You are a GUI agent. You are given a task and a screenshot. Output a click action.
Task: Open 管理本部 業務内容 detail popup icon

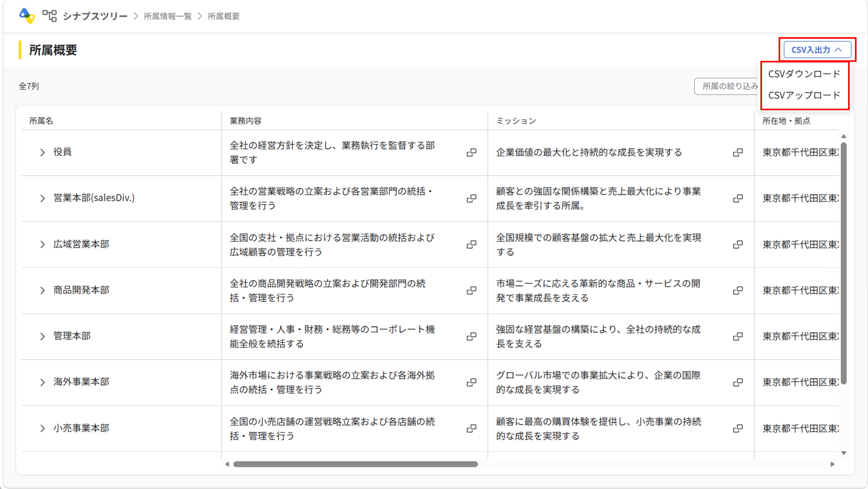click(471, 336)
